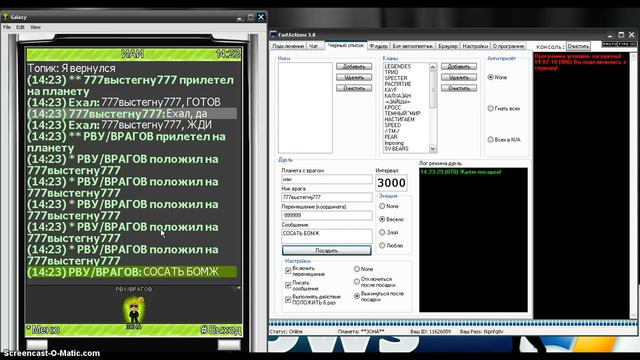This screenshot has height=360, width=640.
Task: Open the View menu in Galaxy
Action: (35, 27)
